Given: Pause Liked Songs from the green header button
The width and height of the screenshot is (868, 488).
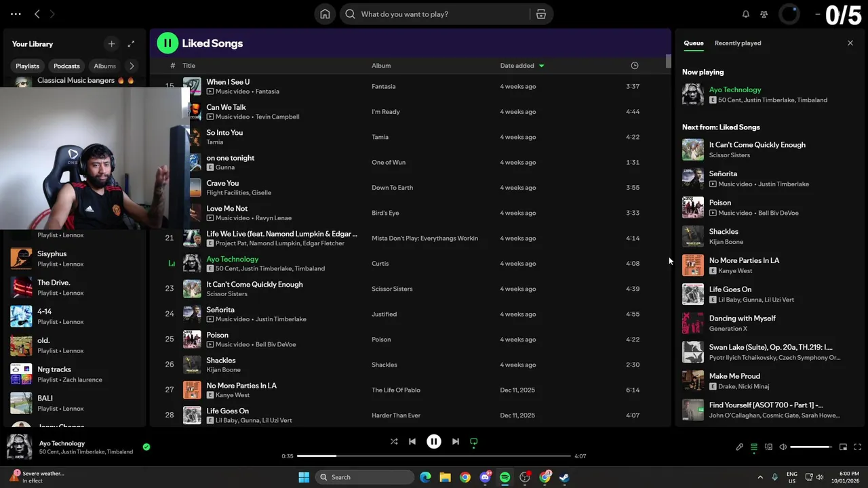Looking at the screenshot, I should click(167, 43).
